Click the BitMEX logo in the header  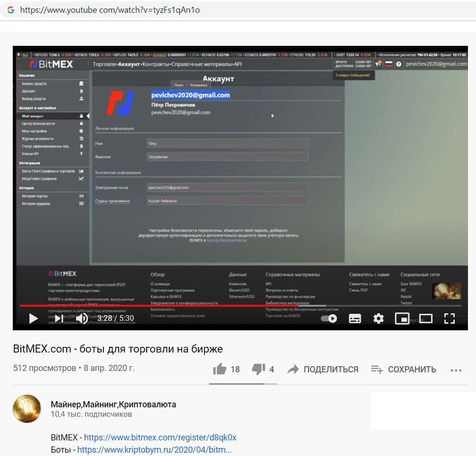52,64
